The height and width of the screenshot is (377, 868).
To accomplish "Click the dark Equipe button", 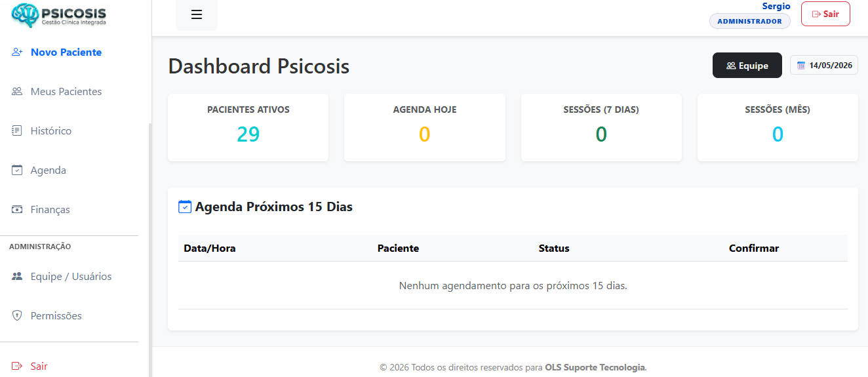I will pos(747,66).
